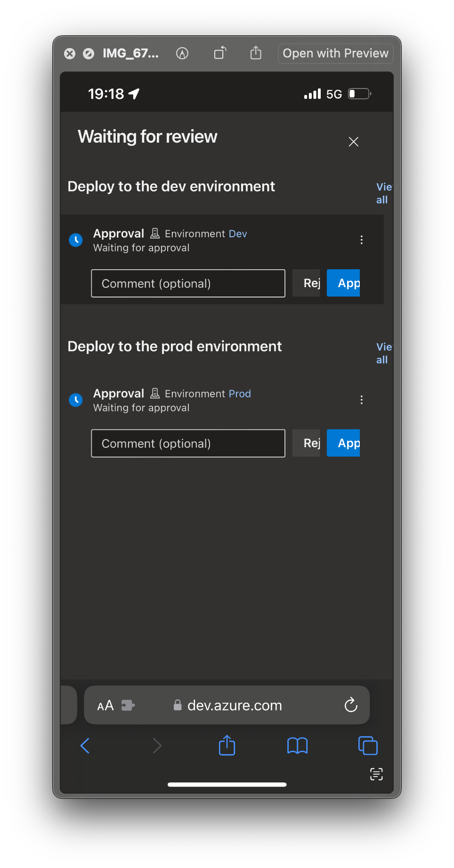
Task: Click the pending clock status icon for Dev approval
Action: [76, 240]
